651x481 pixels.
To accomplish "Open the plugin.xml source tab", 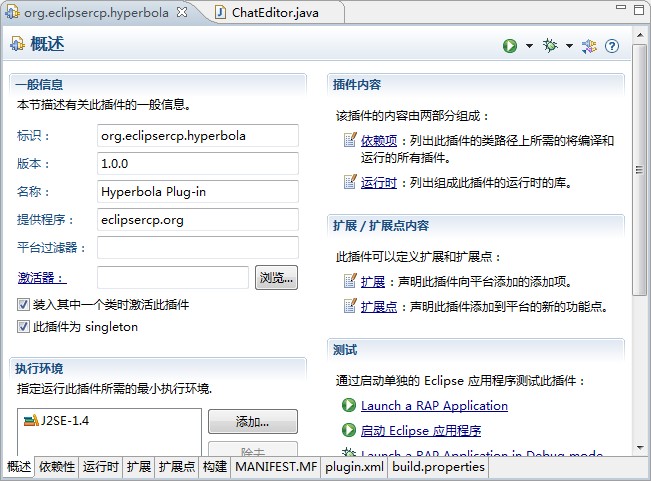I will 354,466.
